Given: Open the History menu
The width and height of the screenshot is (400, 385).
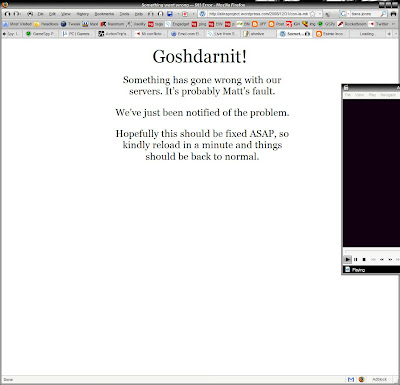Looking at the screenshot, I should pyautogui.click(x=83, y=14).
